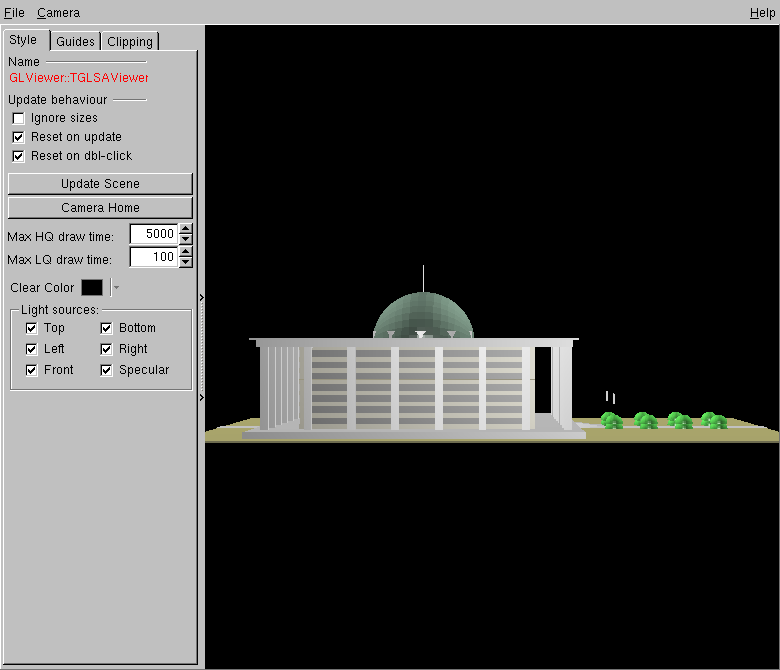Screen dimensions: 780x670
Task: Click the Camera Home button
Action: click(x=100, y=208)
